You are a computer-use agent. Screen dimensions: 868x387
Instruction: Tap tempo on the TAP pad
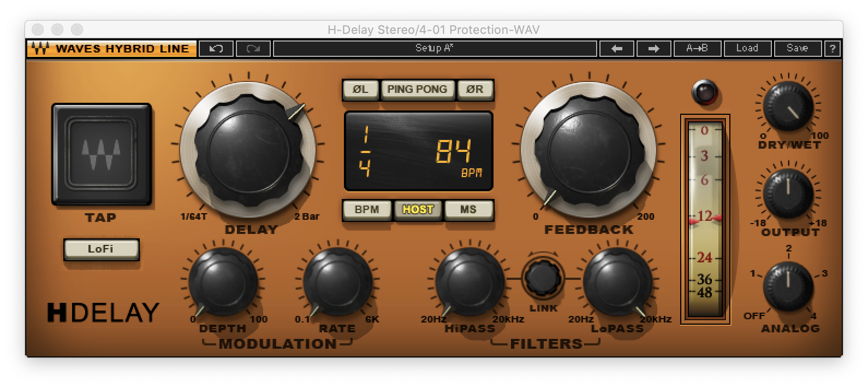(102, 154)
